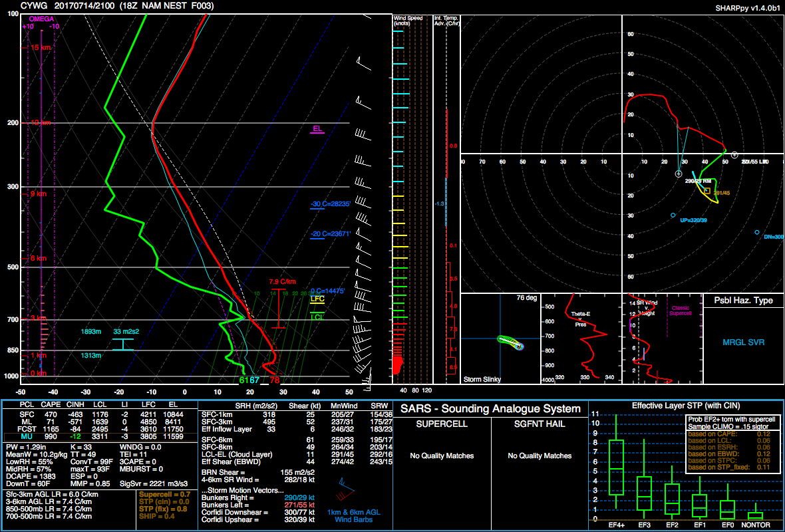Viewport: 785px width, 532px height.
Task: Click the Bunkers Left 271/55 kt value
Action: tap(299, 506)
